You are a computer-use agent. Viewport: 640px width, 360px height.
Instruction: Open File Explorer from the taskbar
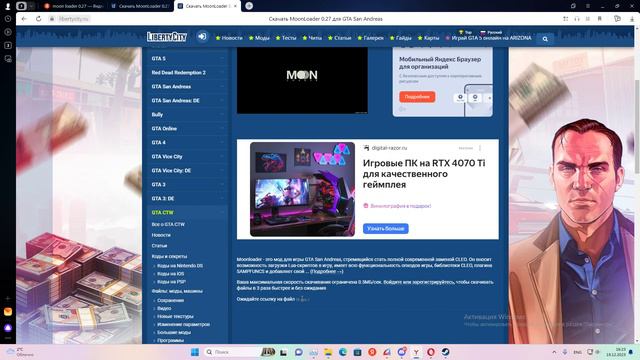click(328, 352)
